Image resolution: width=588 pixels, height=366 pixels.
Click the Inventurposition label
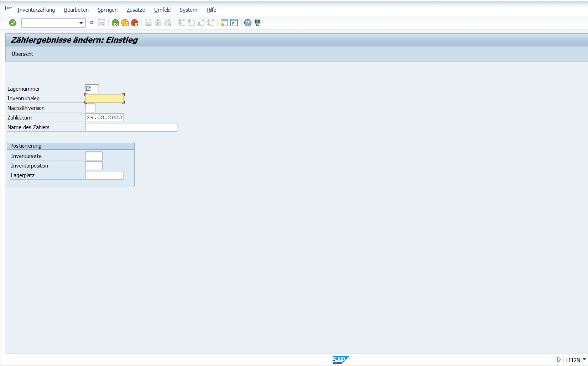(x=30, y=166)
